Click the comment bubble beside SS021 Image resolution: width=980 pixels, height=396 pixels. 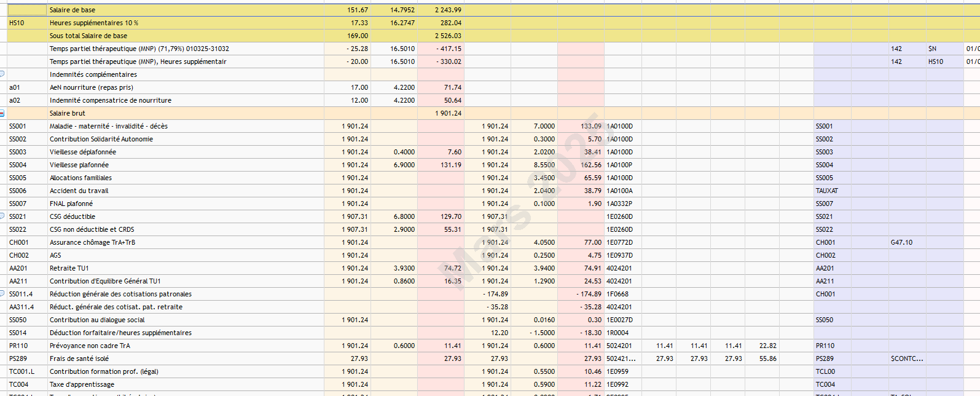tap(2, 216)
